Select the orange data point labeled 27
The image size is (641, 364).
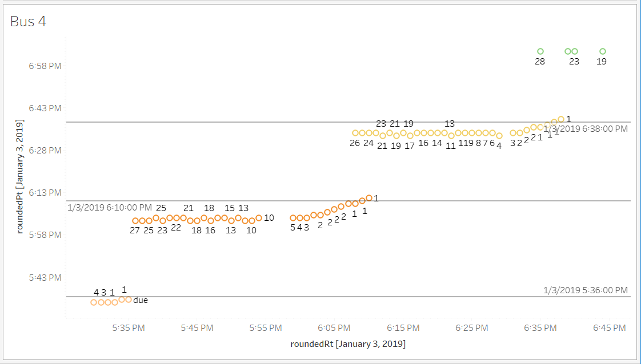coord(135,221)
